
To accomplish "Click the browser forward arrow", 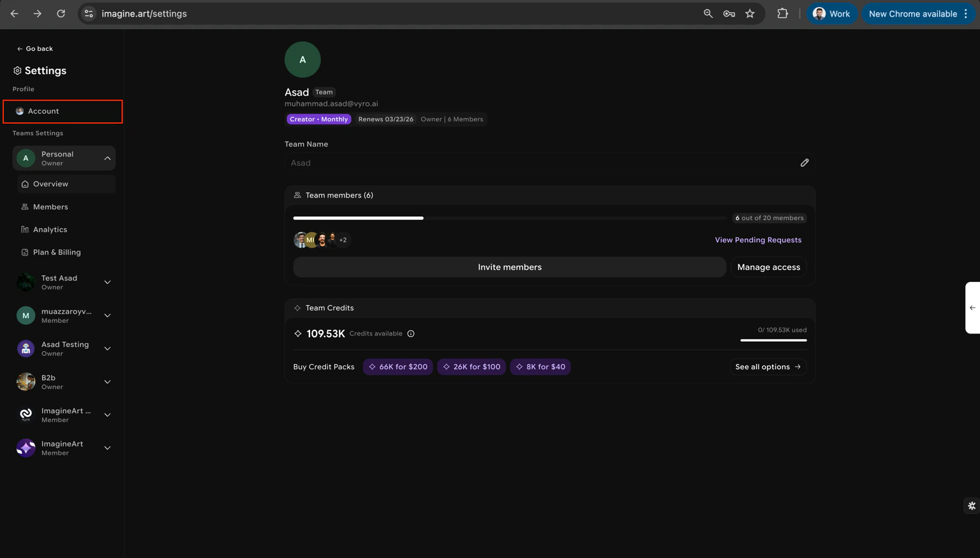I will [x=38, y=13].
